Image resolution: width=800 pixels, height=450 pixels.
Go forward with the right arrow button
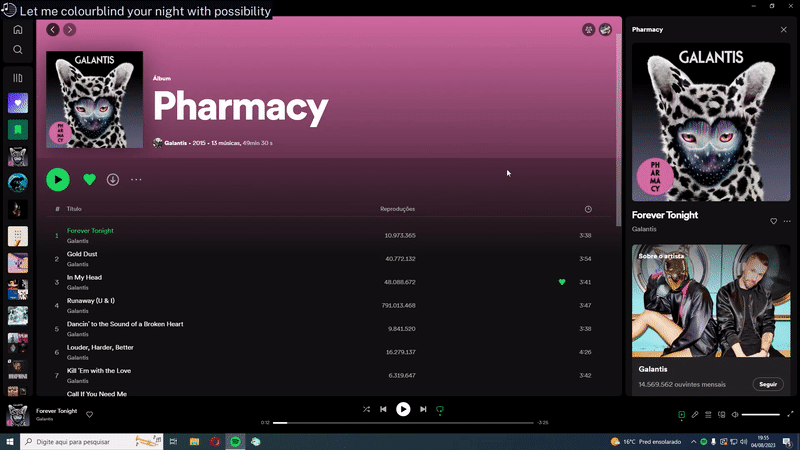click(x=69, y=30)
